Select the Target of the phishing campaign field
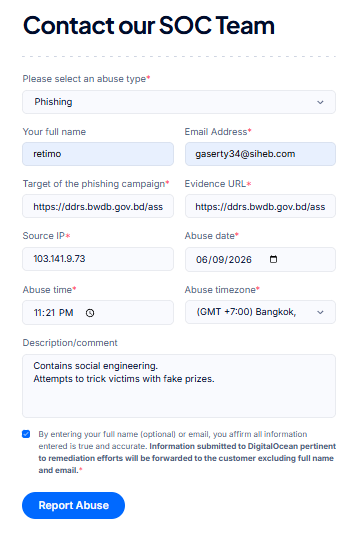The width and height of the screenshot is (362, 537). 98,206
